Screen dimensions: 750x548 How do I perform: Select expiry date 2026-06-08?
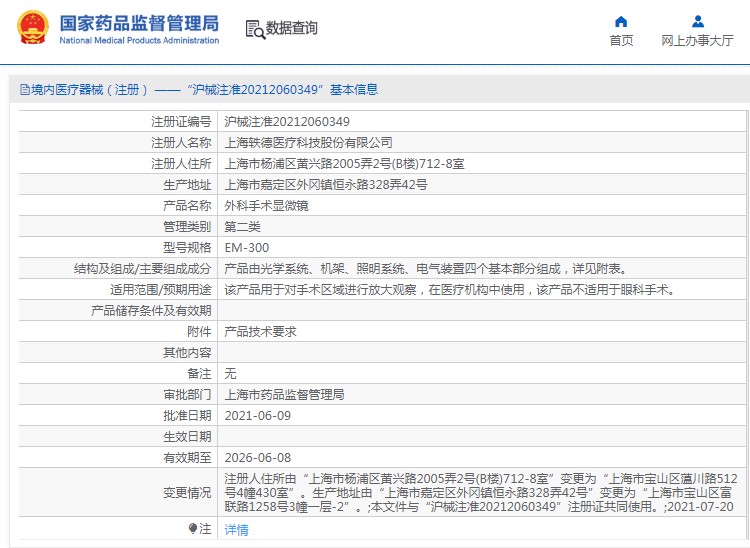pyautogui.click(x=257, y=458)
